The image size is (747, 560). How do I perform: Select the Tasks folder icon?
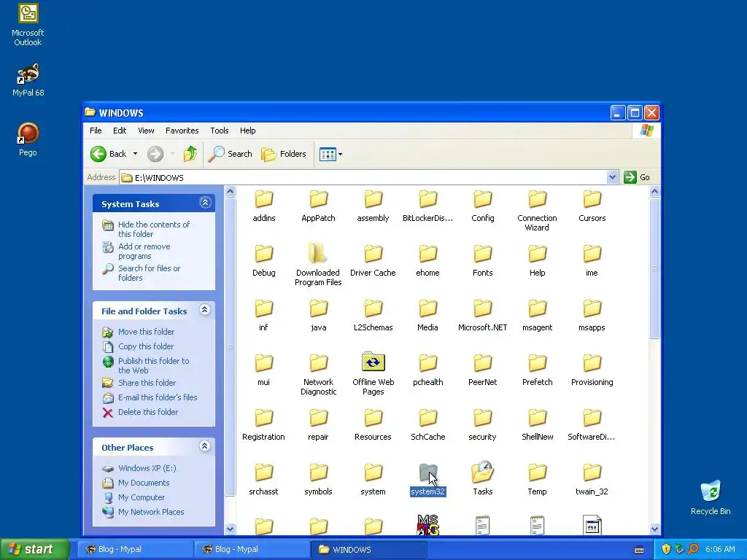[x=483, y=478]
